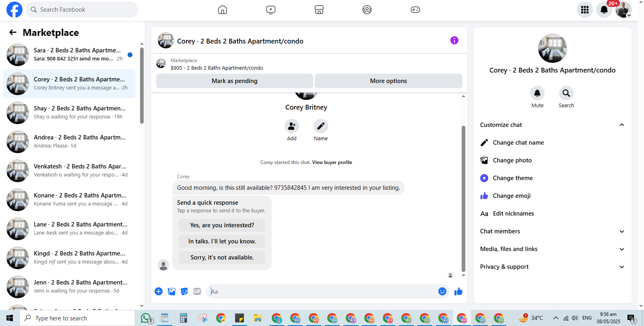Viewport: 644px width, 326px height.
Task: Expand the Chat members section
Action: (552, 231)
